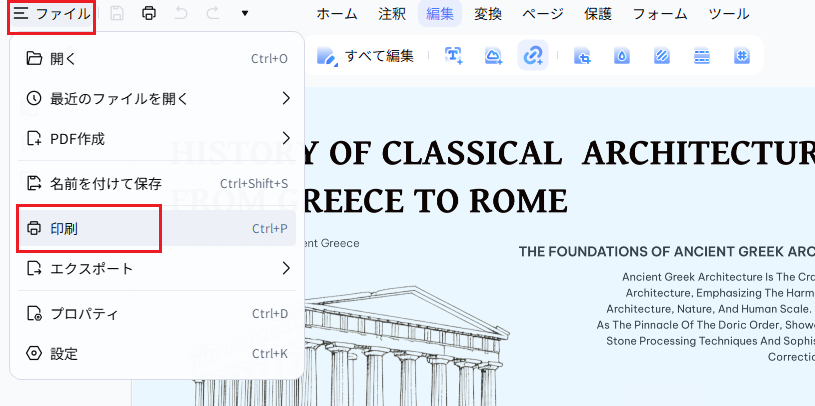Open 設定 from the file menu
Screen dimensions: 815x406
(x=157, y=354)
